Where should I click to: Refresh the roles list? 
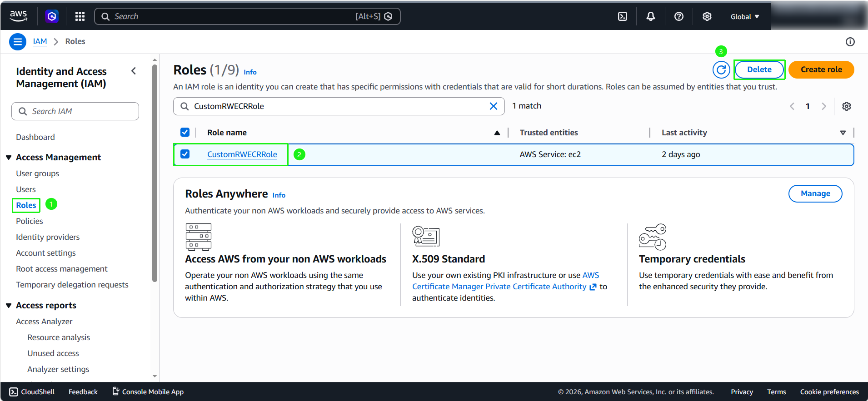pos(721,69)
